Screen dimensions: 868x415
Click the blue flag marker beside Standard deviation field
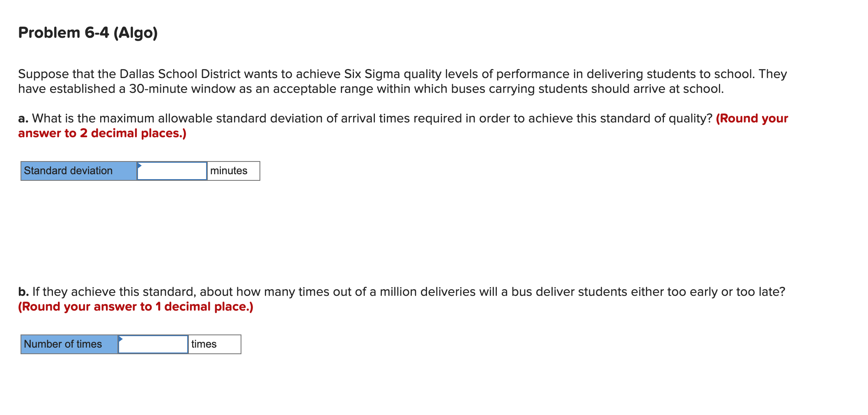140,166
